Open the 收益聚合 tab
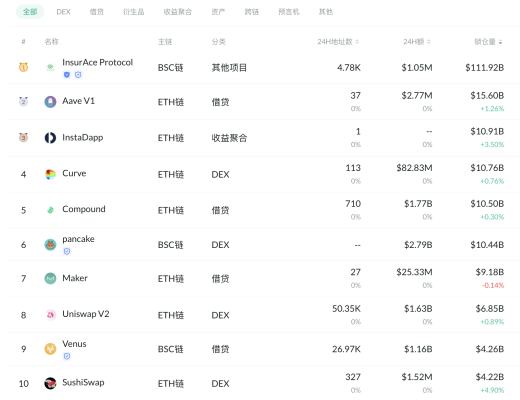This screenshot has width=520, height=400. pyautogui.click(x=178, y=12)
